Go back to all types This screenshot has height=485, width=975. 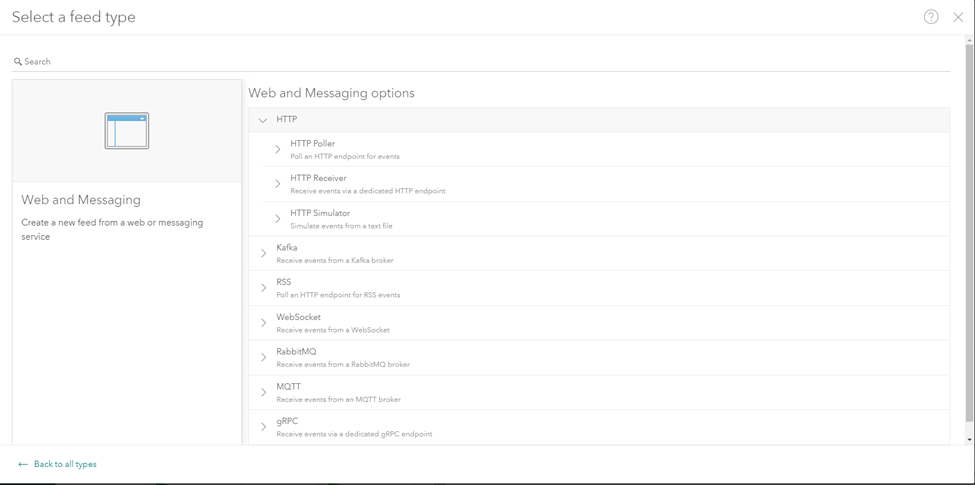(65, 465)
